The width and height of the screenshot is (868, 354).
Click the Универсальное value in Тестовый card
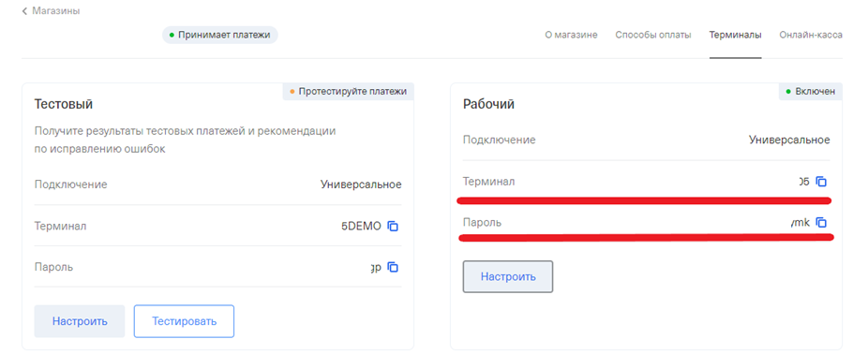[x=361, y=184]
